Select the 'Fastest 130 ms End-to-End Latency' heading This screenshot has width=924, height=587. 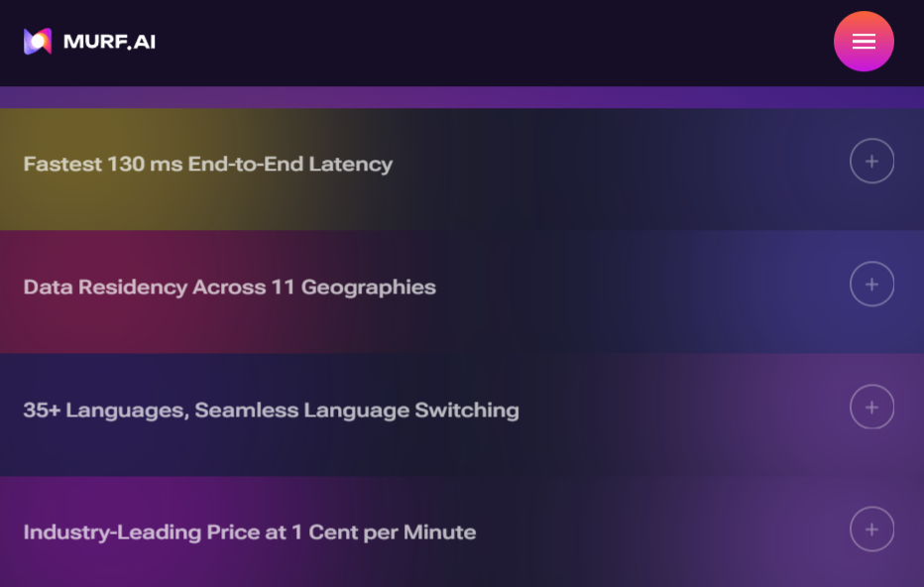coord(208,165)
